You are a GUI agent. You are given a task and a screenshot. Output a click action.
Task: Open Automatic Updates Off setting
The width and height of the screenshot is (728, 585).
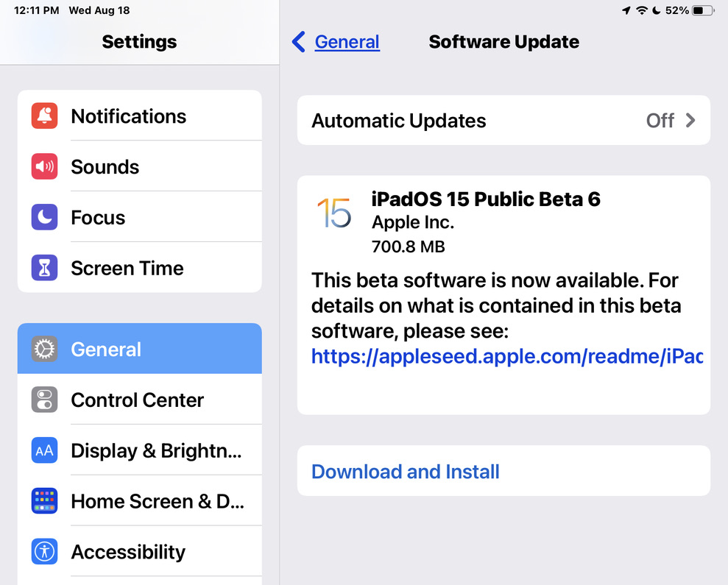pos(503,120)
